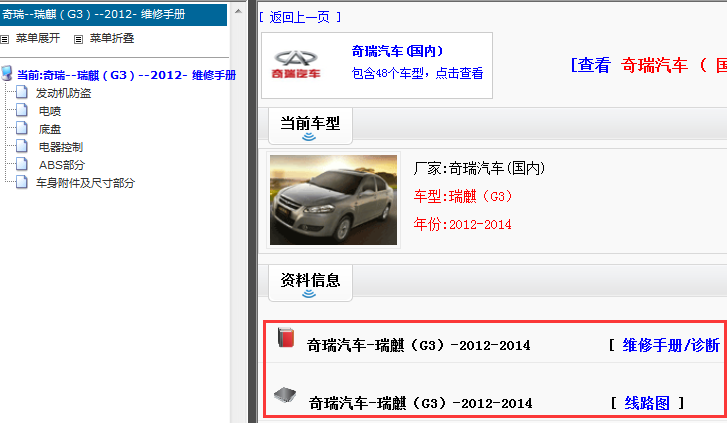This screenshot has height=423, width=727.
Task: Click the 菜单展开 link
Action: click(x=38, y=38)
